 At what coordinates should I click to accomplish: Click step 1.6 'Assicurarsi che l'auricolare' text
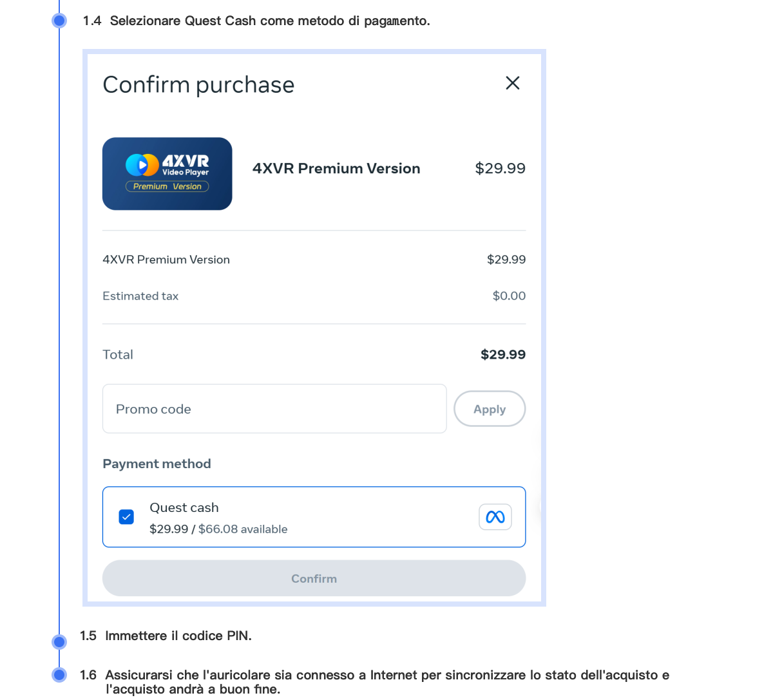click(375, 682)
